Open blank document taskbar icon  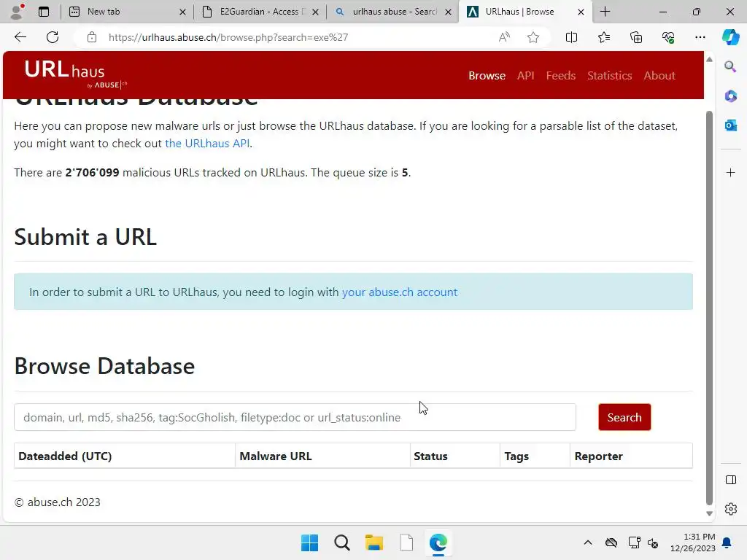coord(406,542)
